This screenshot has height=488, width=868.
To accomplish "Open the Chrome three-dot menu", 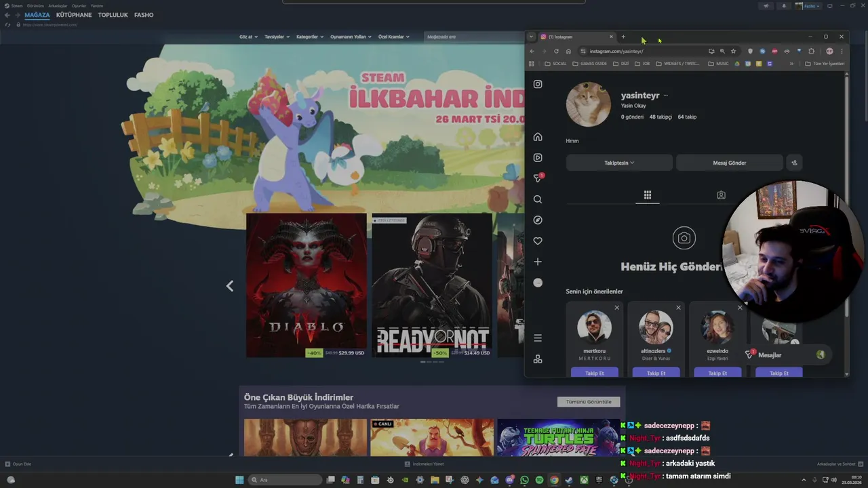I will [842, 51].
